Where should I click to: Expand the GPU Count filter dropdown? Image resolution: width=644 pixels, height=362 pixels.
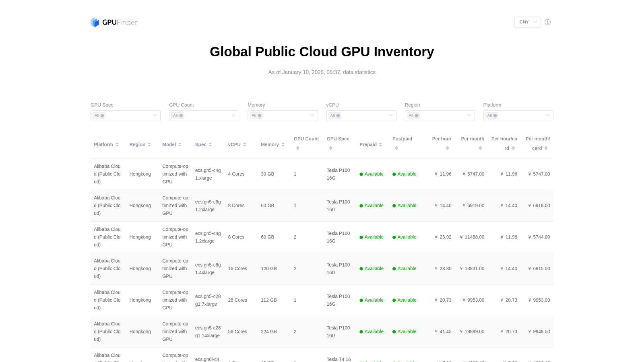(233, 115)
